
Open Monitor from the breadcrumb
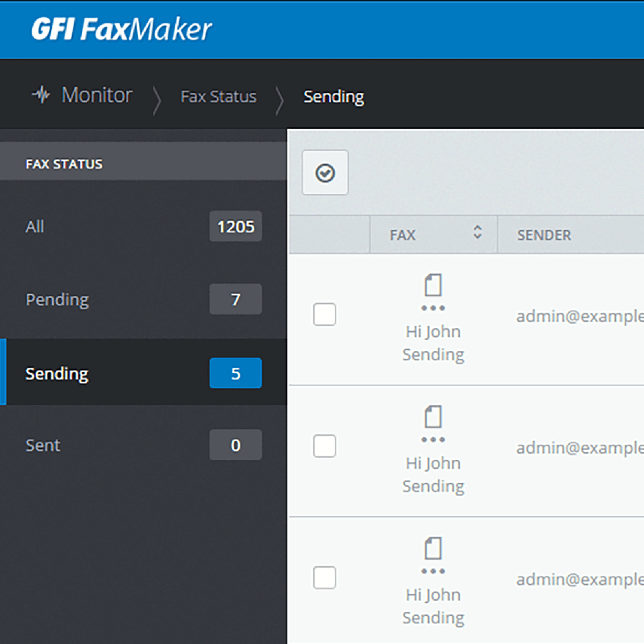click(97, 95)
